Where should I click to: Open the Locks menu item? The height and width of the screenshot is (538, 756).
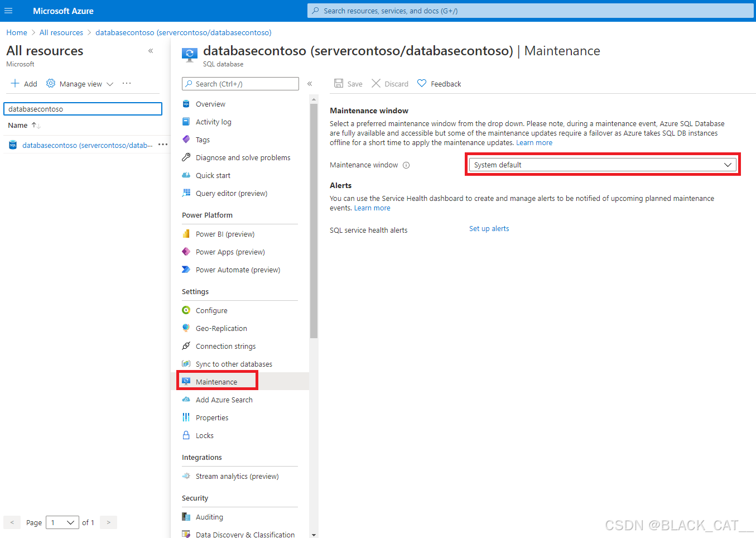pos(204,435)
